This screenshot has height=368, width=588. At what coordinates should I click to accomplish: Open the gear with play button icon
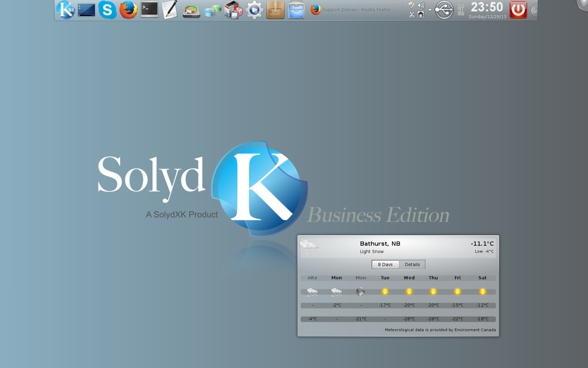coord(254,10)
